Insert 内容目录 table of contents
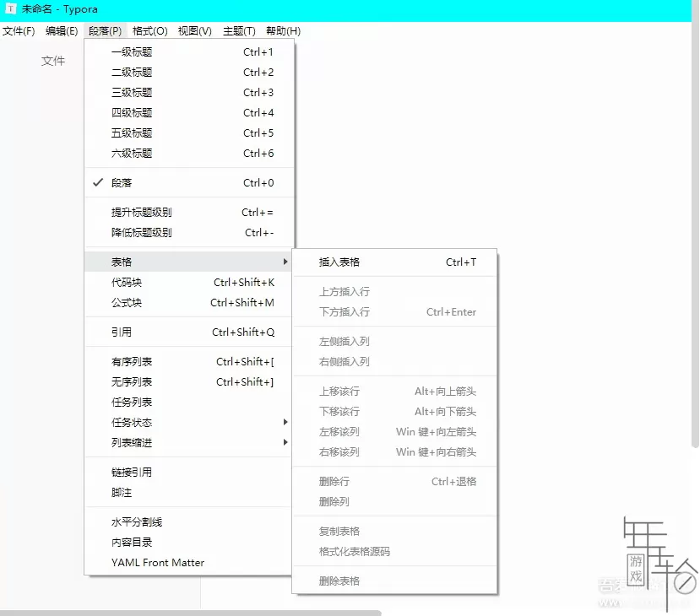The image size is (700, 616). point(189,542)
